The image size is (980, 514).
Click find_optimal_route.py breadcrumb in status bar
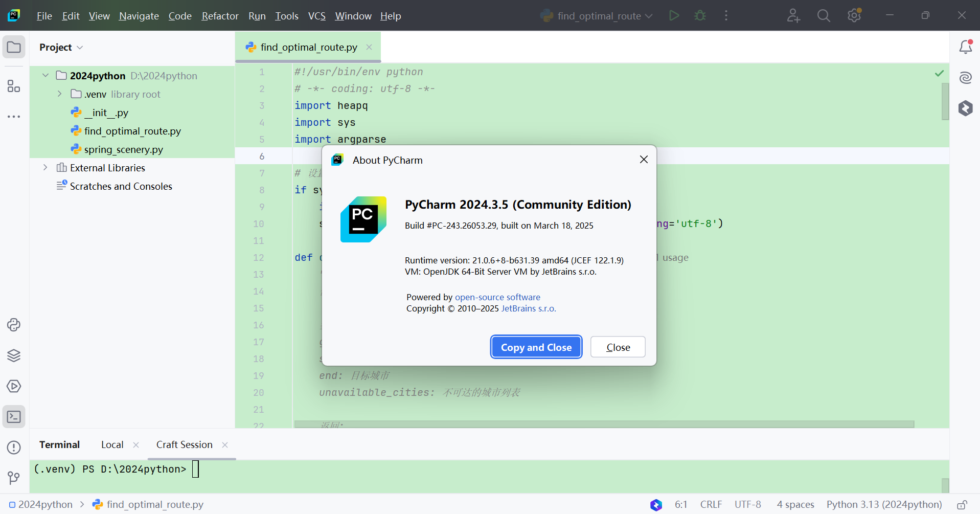pos(148,505)
